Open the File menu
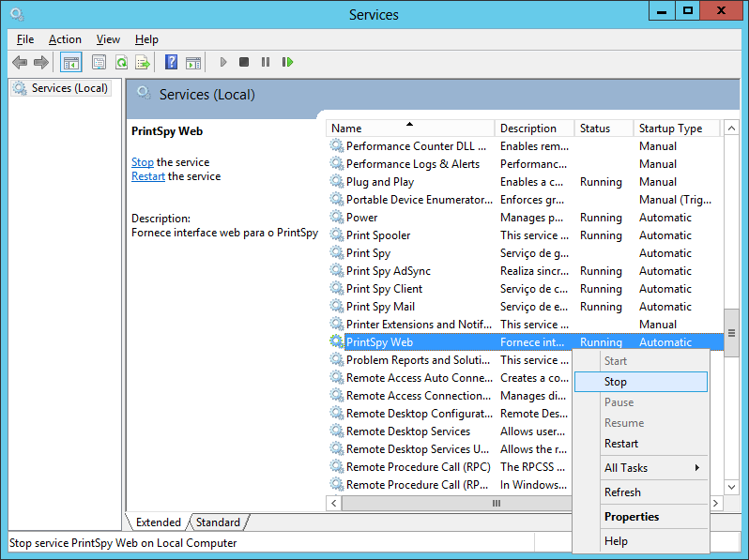The width and height of the screenshot is (749, 560). (25, 39)
